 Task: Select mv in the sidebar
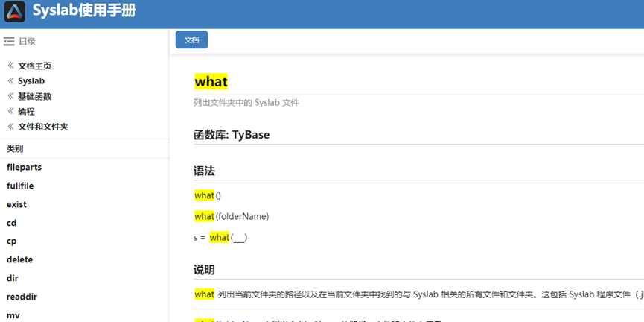pyautogui.click(x=13, y=315)
